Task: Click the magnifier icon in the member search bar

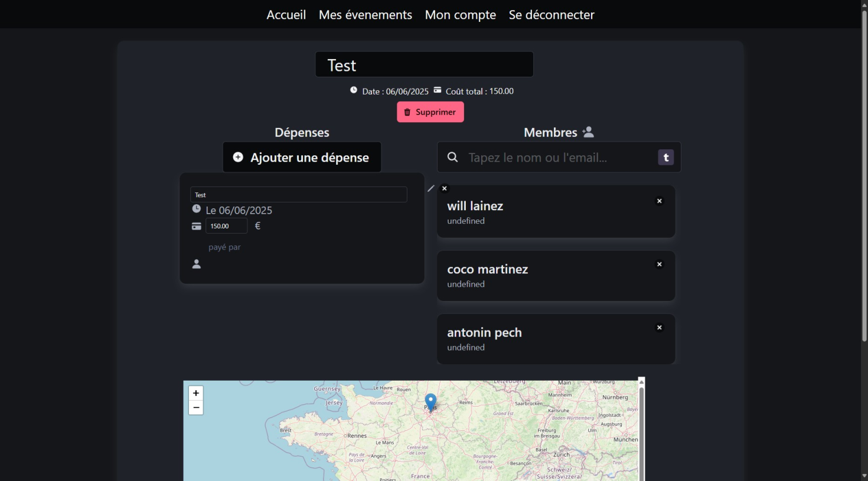Action: (452, 157)
